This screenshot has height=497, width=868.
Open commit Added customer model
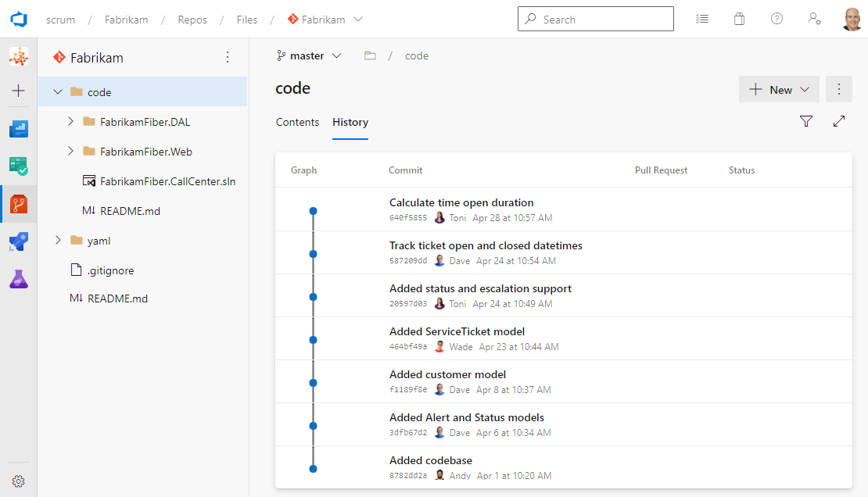[x=447, y=374]
